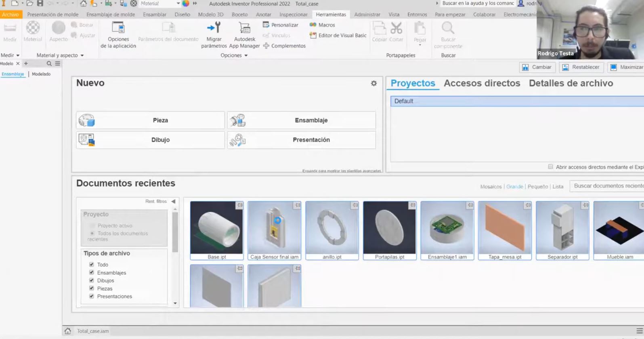Enable Abrir accesos directos mediante el Explorador checkbox
The width and height of the screenshot is (644, 339).
click(x=550, y=167)
